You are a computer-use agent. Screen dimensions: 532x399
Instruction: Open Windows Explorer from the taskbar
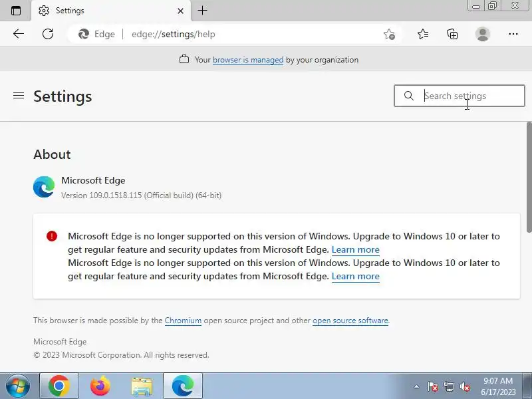(142, 386)
